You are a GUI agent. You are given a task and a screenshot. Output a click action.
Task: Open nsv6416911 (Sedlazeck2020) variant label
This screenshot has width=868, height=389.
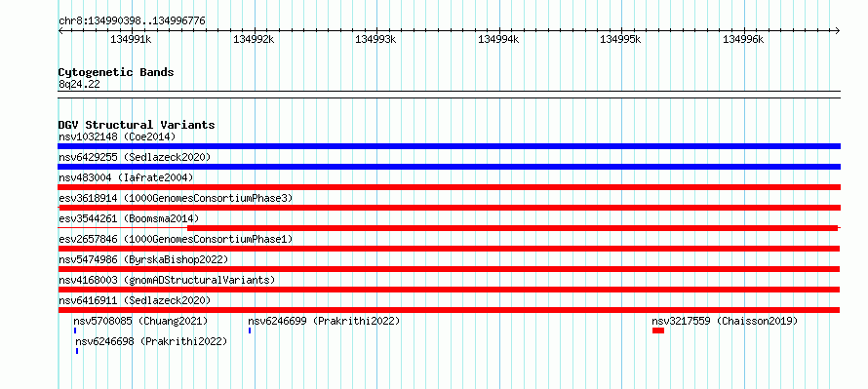[x=135, y=300]
